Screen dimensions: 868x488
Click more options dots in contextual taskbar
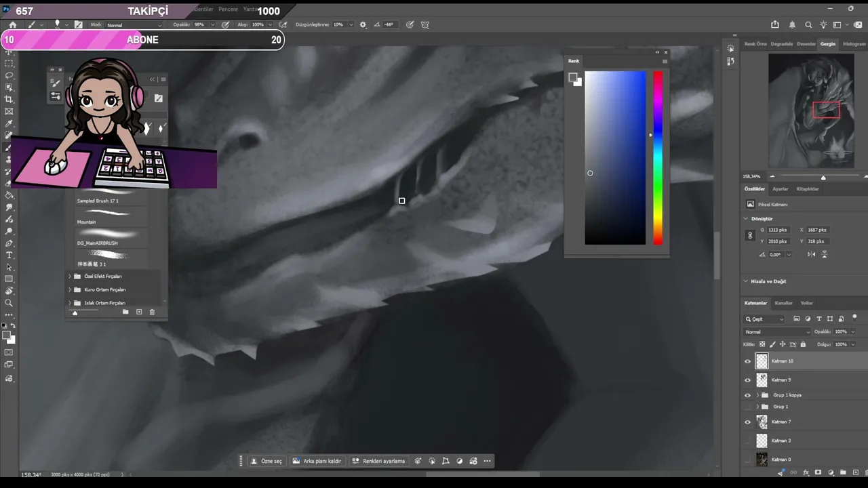487,461
